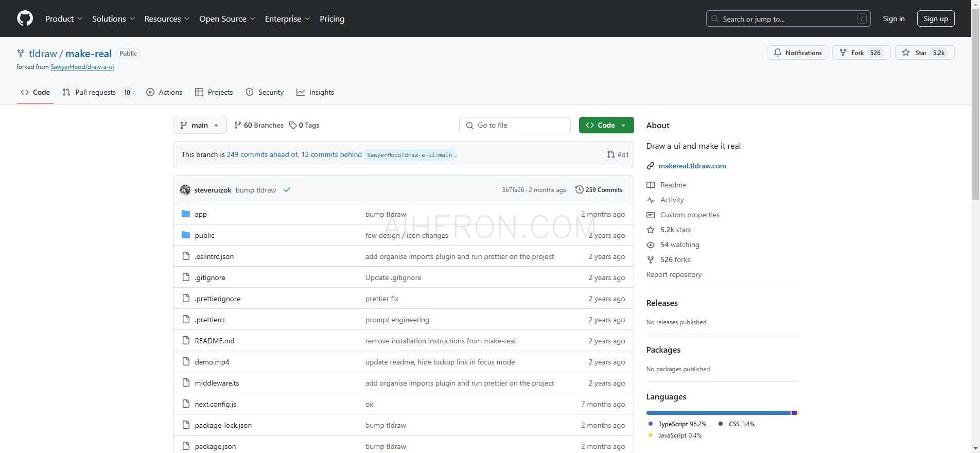Screen dimensions: 980x453
Task: Click the README.md file icon
Action: pos(186,341)
